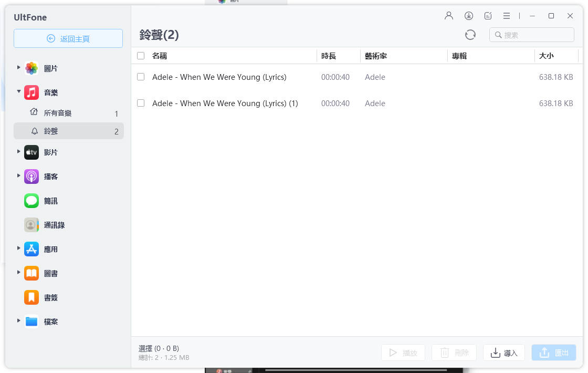The width and height of the screenshot is (588, 373).
Task: Click inside the search field
Action: click(531, 35)
